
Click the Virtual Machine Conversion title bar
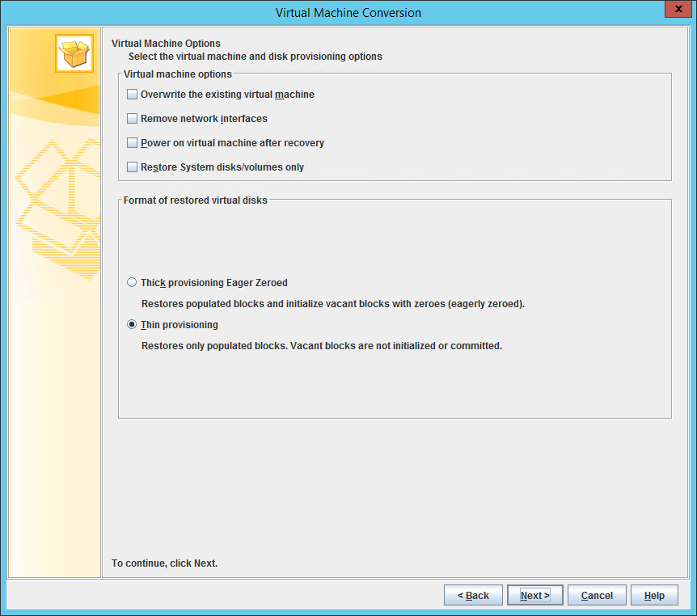(x=348, y=13)
